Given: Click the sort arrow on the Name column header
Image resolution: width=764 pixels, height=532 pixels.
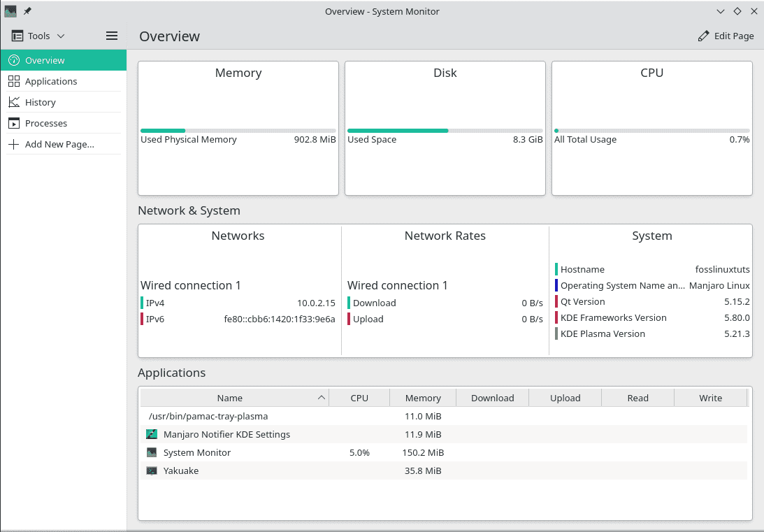Looking at the screenshot, I should tap(322, 397).
